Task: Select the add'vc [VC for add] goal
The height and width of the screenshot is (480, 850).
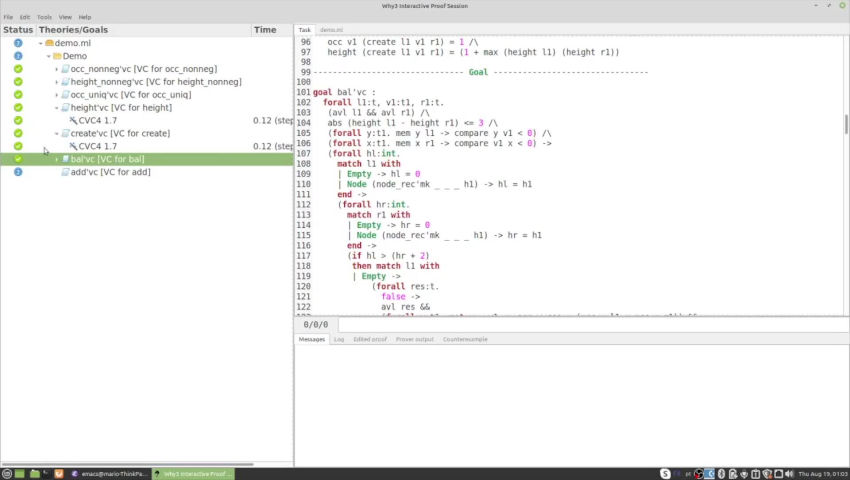Action: tap(111, 172)
